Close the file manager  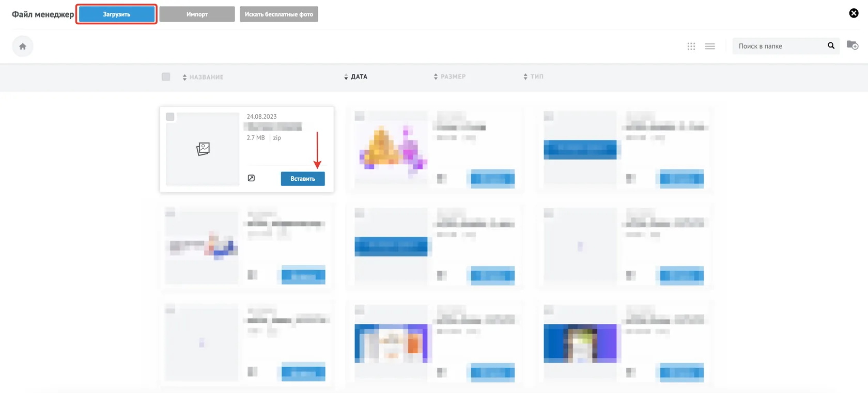pyautogui.click(x=854, y=13)
